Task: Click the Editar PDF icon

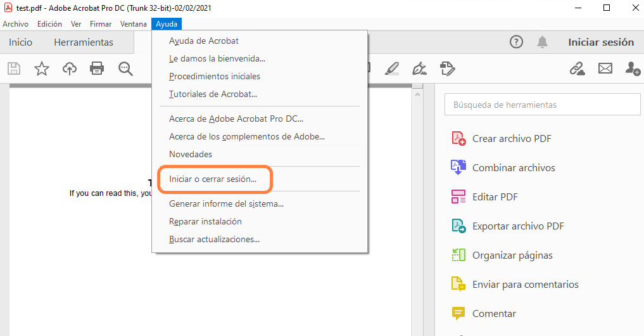Action: (x=458, y=197)
